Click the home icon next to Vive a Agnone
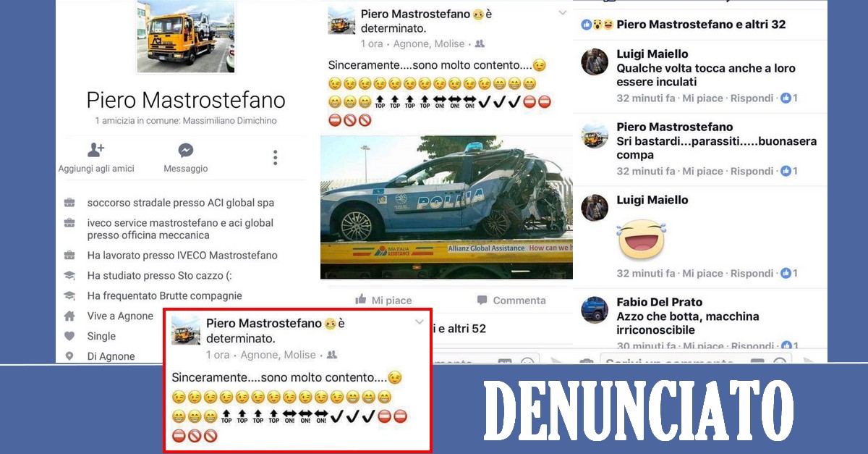The width and height of the screenshot is (868, 454). (x=69, y=316)
